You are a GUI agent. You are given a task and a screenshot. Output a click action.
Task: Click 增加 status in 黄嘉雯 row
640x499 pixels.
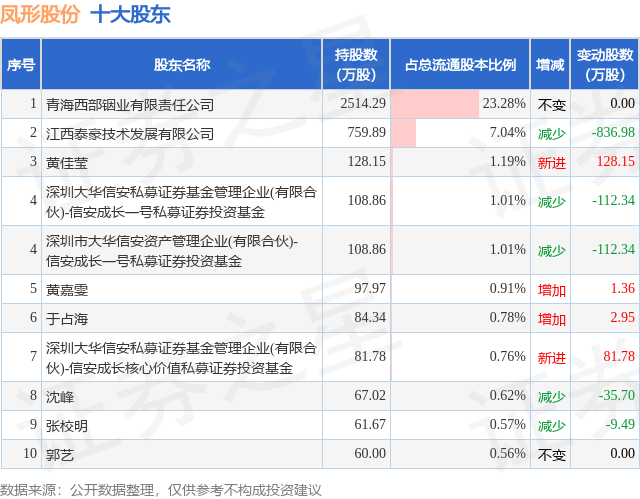(x=551, y=290)
